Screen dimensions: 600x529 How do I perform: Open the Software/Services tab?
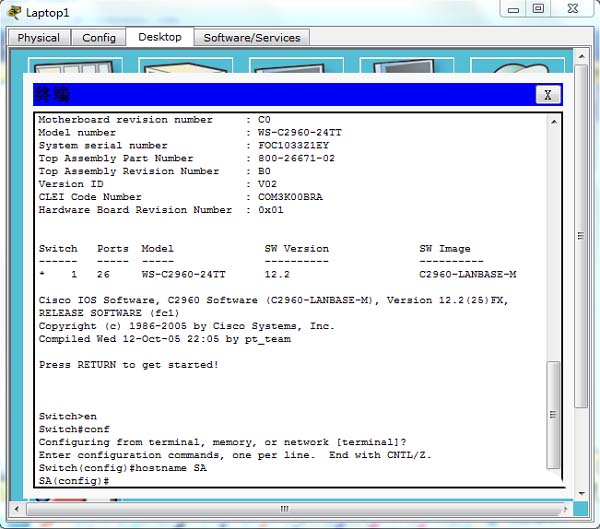pos(252,38)
